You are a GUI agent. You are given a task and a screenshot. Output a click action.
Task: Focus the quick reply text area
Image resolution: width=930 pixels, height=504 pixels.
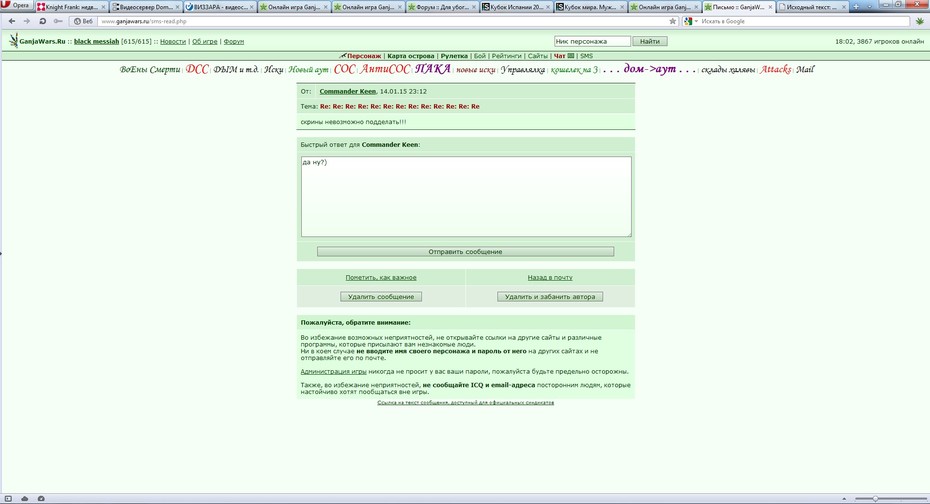pos(466,197)
